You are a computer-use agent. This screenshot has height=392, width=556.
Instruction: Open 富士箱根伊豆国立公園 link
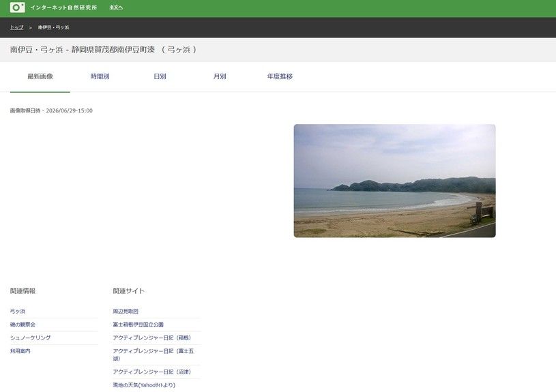(138, 325)
